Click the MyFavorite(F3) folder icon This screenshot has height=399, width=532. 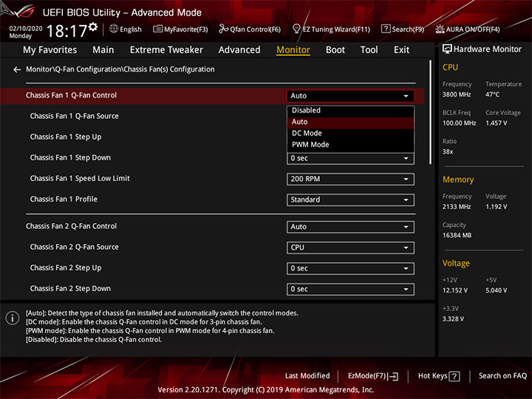pyautogui.click(x=157, y=29)
